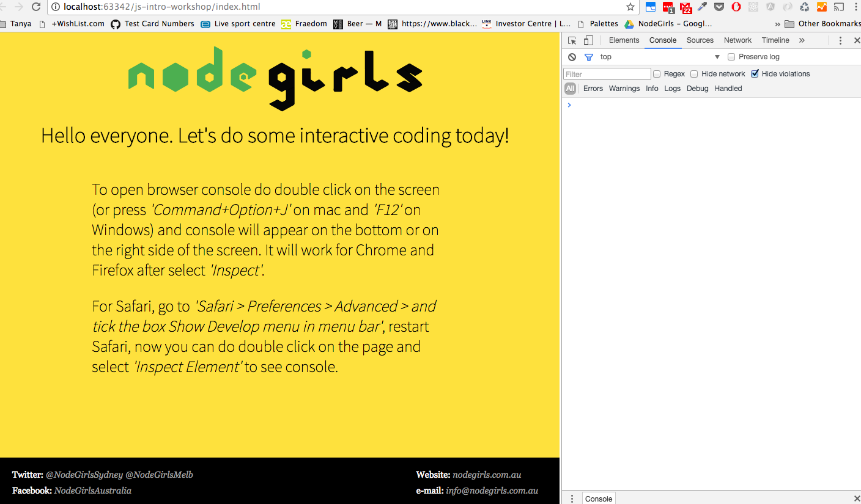Activate the eyedropper color picker extension

[x=703, y=7]
